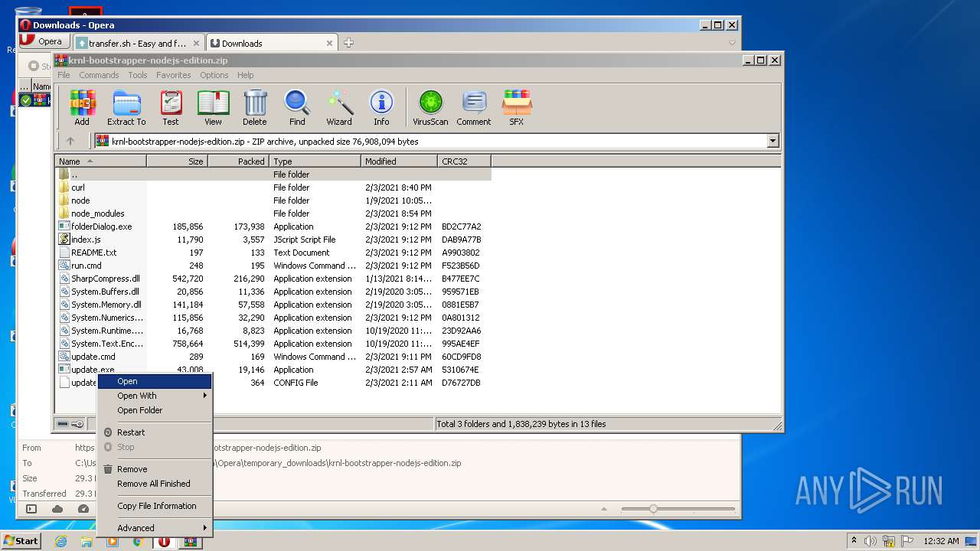Image resolution: width=980 pixels, height=551 pixels.
Task: Open the View toolbar icon
Action: coord(213,107)
